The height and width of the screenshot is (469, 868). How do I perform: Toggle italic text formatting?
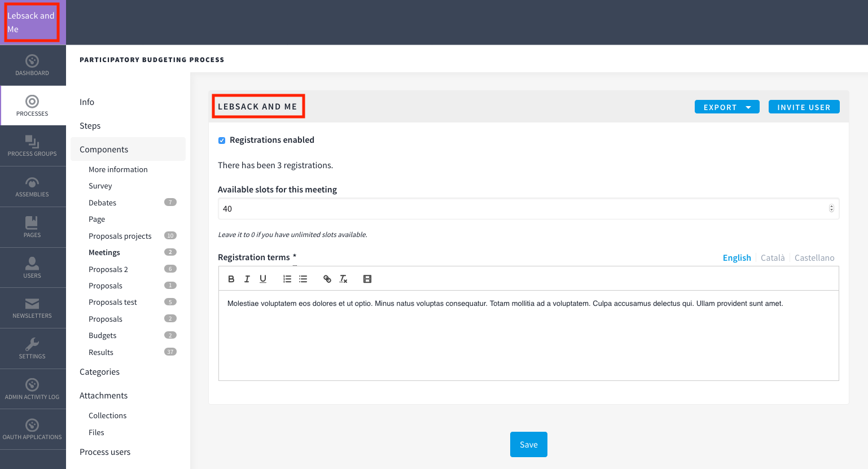point(247,279)
